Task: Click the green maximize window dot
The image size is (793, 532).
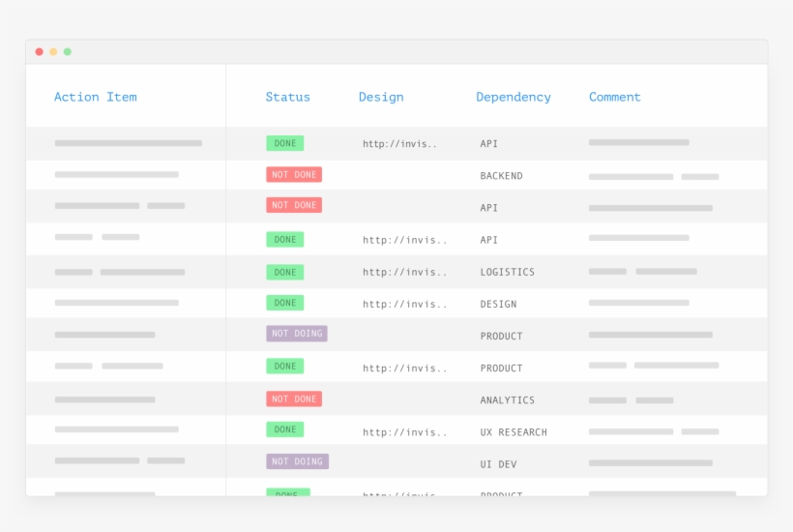Action: point(68,52)
